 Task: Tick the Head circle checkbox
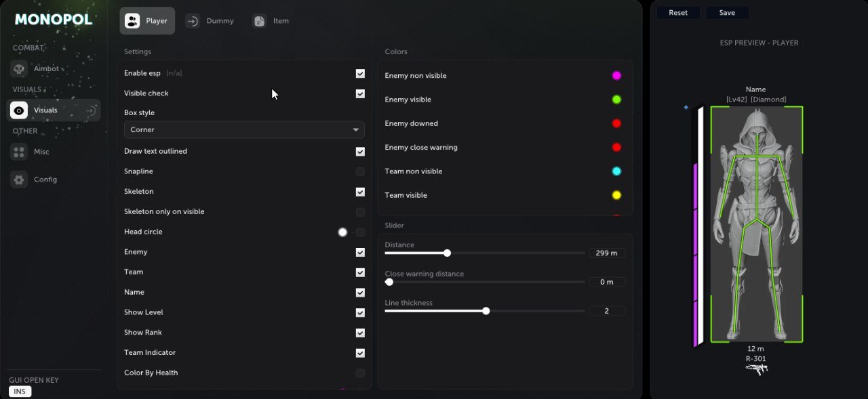pyautogui.click(x=360, y=232)
